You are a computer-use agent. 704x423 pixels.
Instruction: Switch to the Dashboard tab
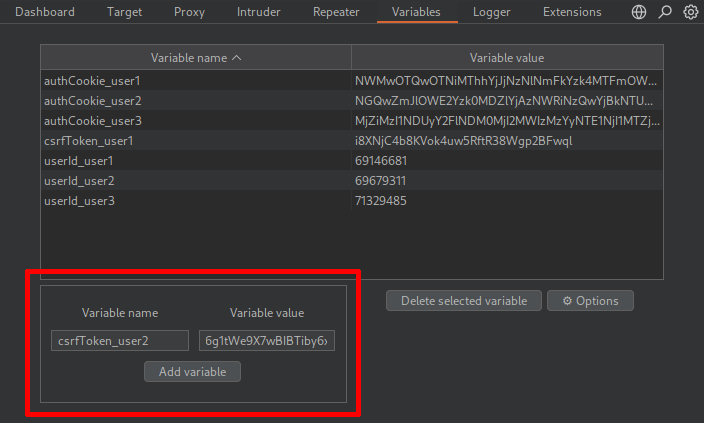[45, 12]
